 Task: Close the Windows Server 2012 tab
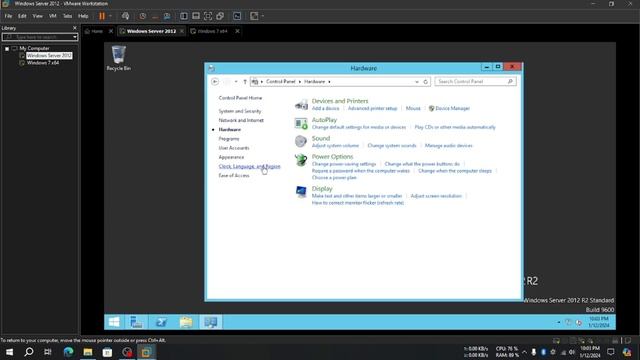click(x=182, y=31)
